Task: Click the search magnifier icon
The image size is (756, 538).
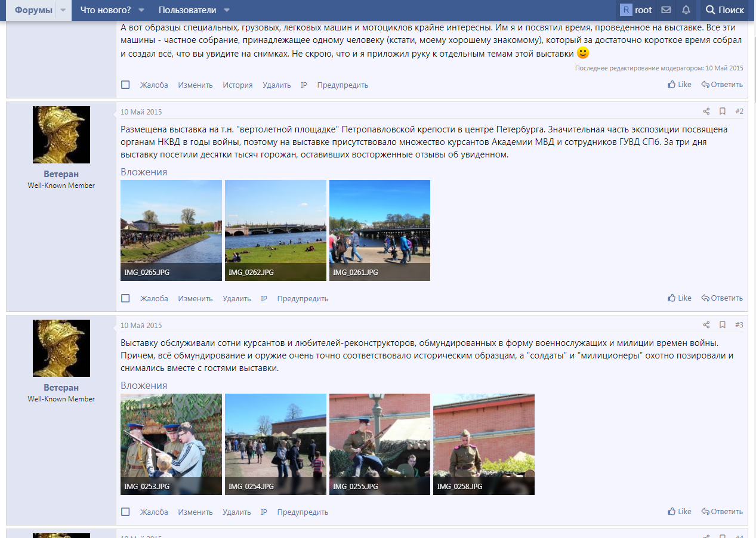Action: pos(709,10)
